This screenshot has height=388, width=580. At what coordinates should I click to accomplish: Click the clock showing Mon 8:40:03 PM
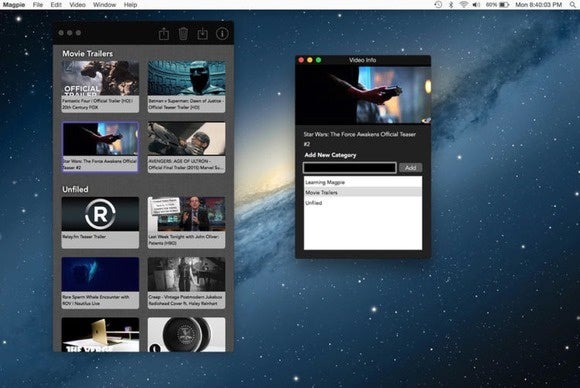(x=539, y=5)
